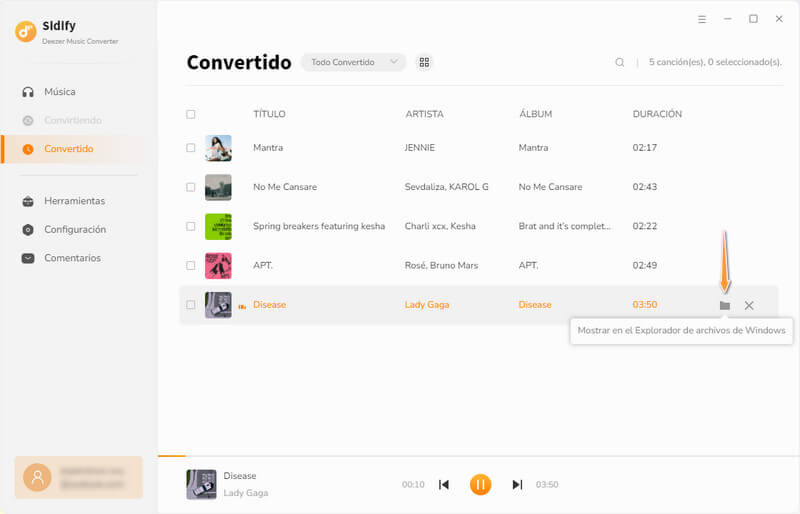The height and width of the screenshot is (514, 800).
Task: Sort by DURACIÓN column header
Action: click(x=657, y=114)
